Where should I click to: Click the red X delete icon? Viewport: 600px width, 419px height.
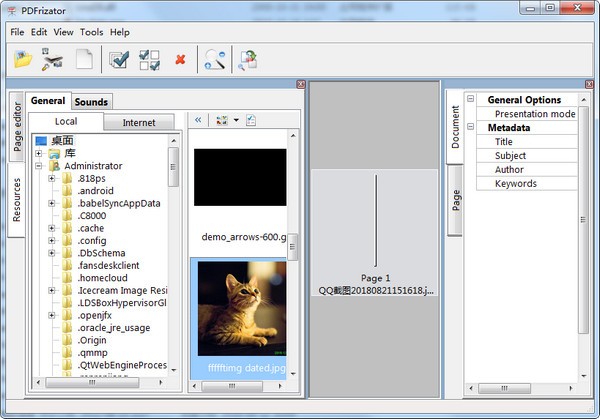click(180, 61)
